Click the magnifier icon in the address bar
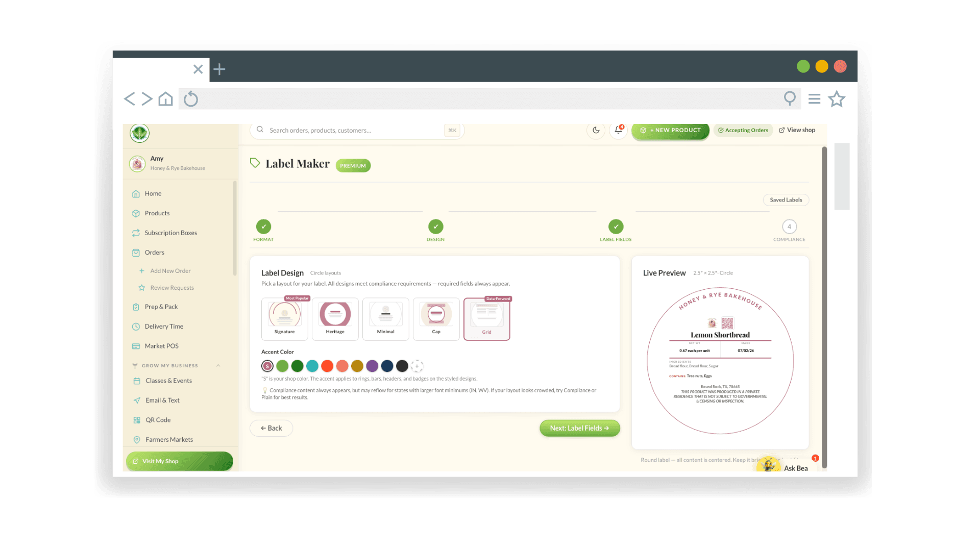 (x=790, y=98)
